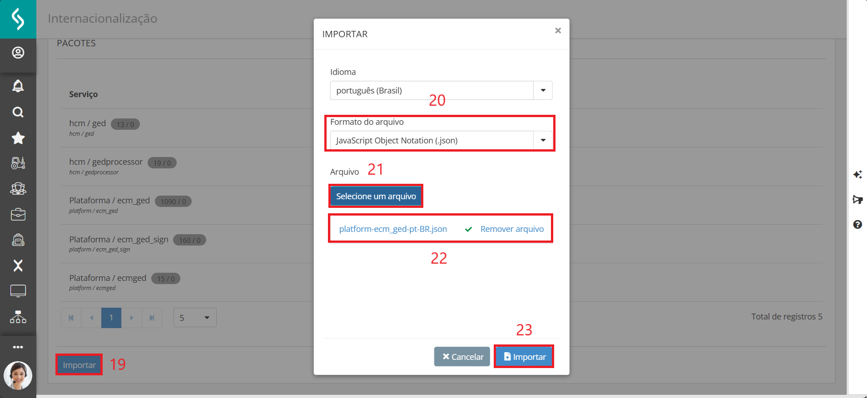This screenshot has width=868, height=398.
Task: Expand the Idioma dropdown arrow
Action: point(543,90)
